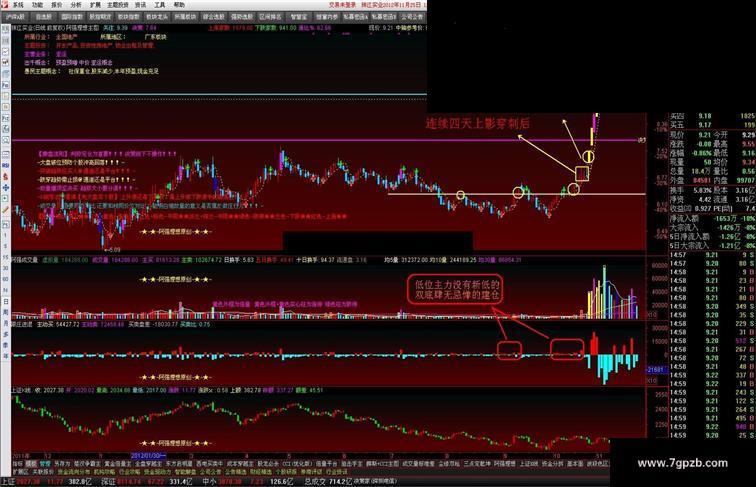Open the 帮助 menu

click(x=179, y=5)
